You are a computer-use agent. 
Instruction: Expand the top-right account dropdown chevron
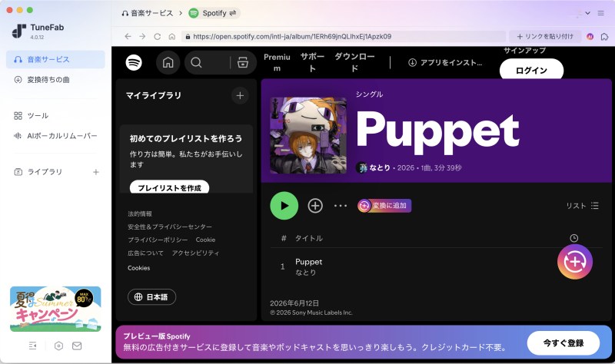587,13
